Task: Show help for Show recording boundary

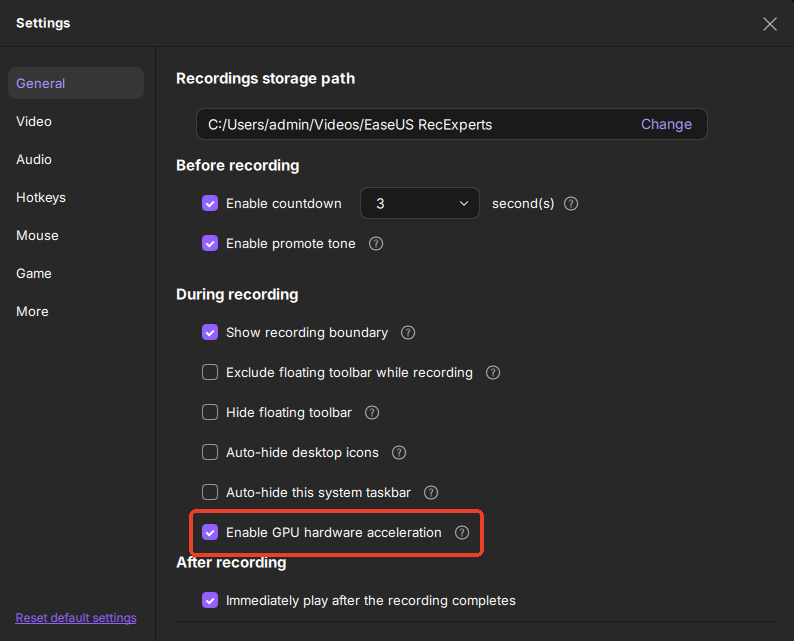Action: point(408,333)
